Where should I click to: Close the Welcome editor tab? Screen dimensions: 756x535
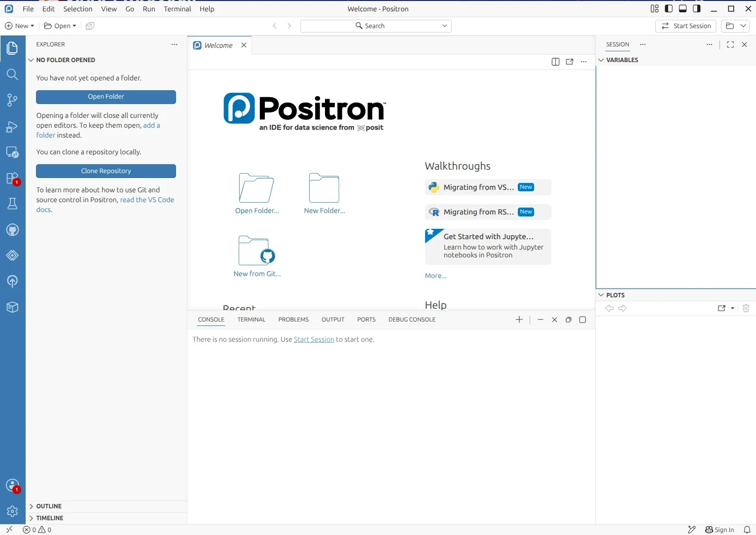click(x=244, y=45)
